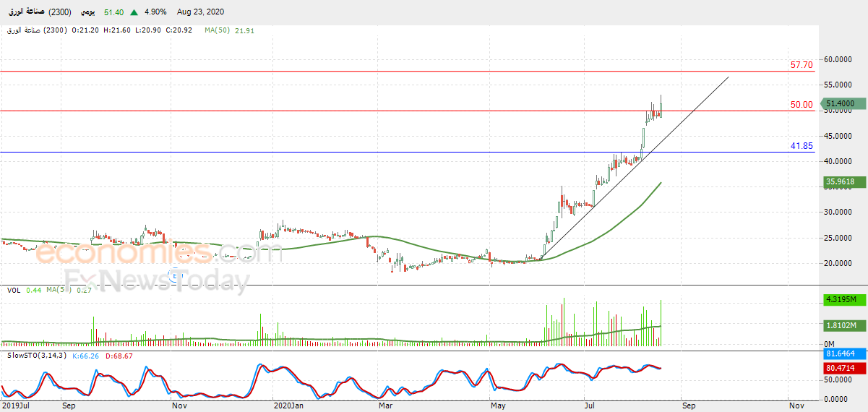Click the low value L:20.90
The image size is (868, 412).
pyautogui.click(x=148, y=30)
